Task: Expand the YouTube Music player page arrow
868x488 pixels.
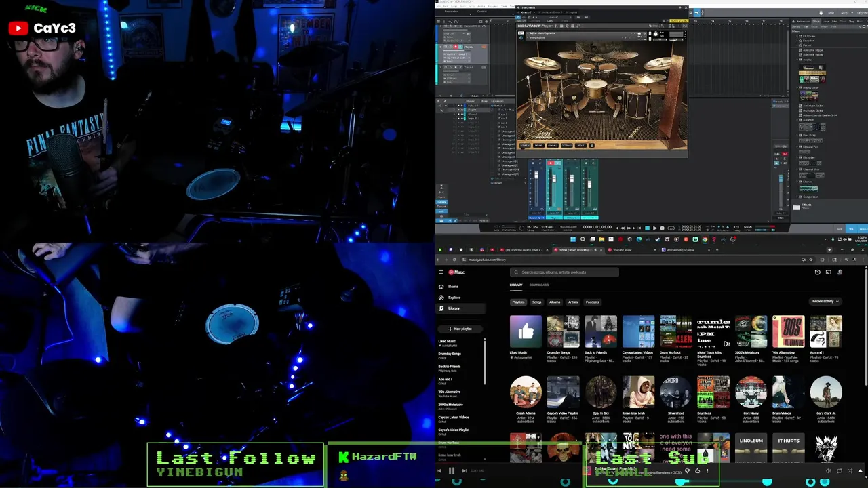Action: pos(860,470)
